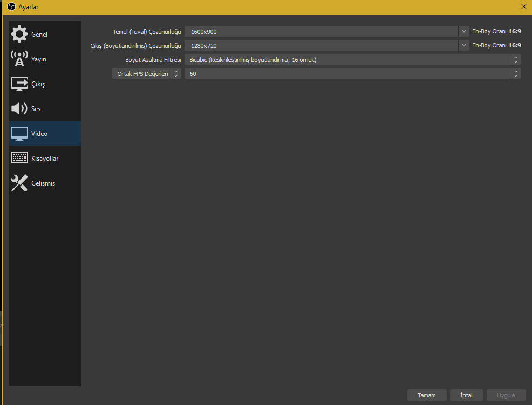Open the Ses settings tab
Image resolution: width=532 pixels, height=405 pixels.
tap(45, 108)
